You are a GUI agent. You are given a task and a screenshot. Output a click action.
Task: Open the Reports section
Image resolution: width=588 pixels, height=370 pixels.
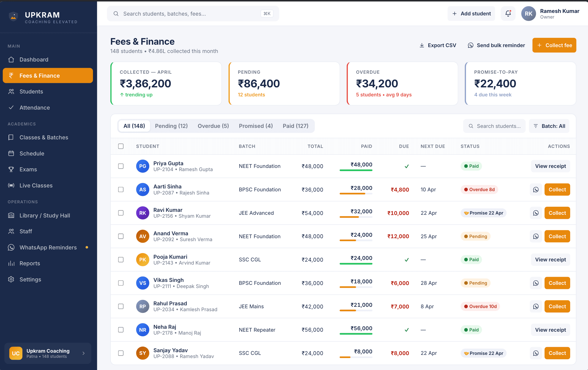(30, 263)
